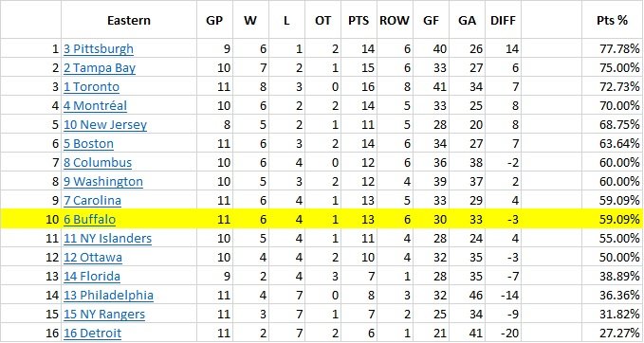644x343 pixels.
Task: Open the 8 Columbus team link
Action: click(98, 163)
